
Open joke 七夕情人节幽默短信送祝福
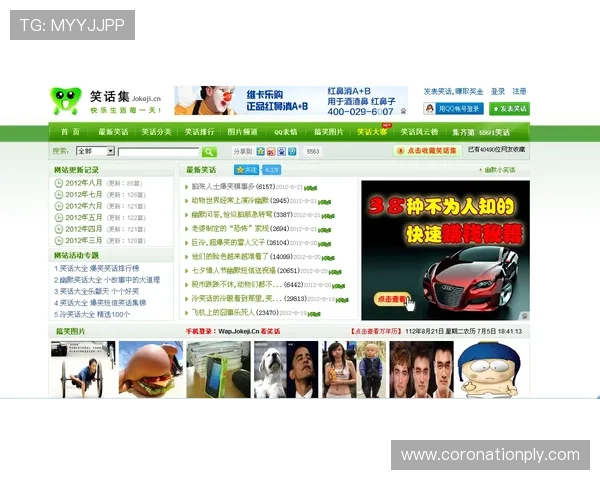coord(233,271)
